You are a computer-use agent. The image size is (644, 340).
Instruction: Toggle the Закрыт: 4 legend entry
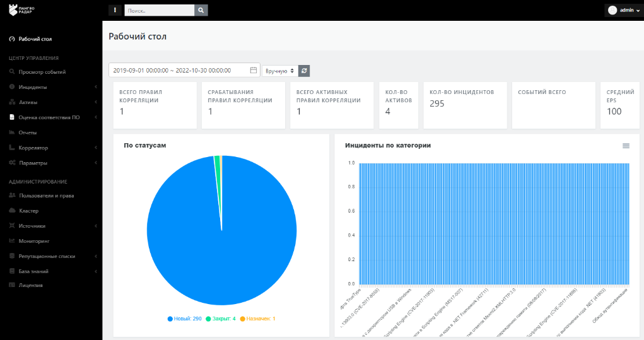pyautogui.click(x=221, y=319)
